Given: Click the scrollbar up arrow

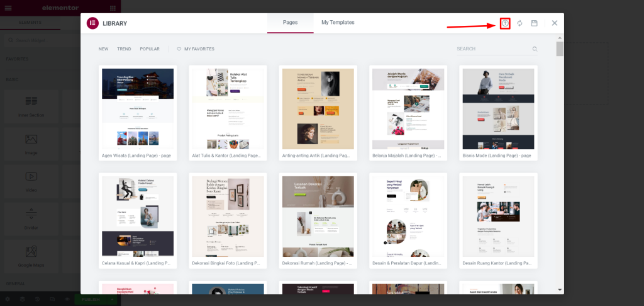Looking at the screenshot, I should click(560, 37).
